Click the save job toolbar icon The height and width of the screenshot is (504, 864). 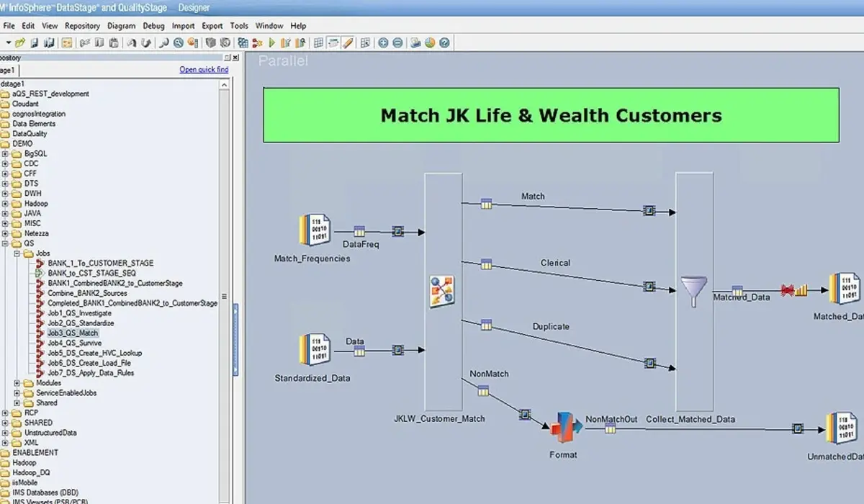tap(35, 42)
